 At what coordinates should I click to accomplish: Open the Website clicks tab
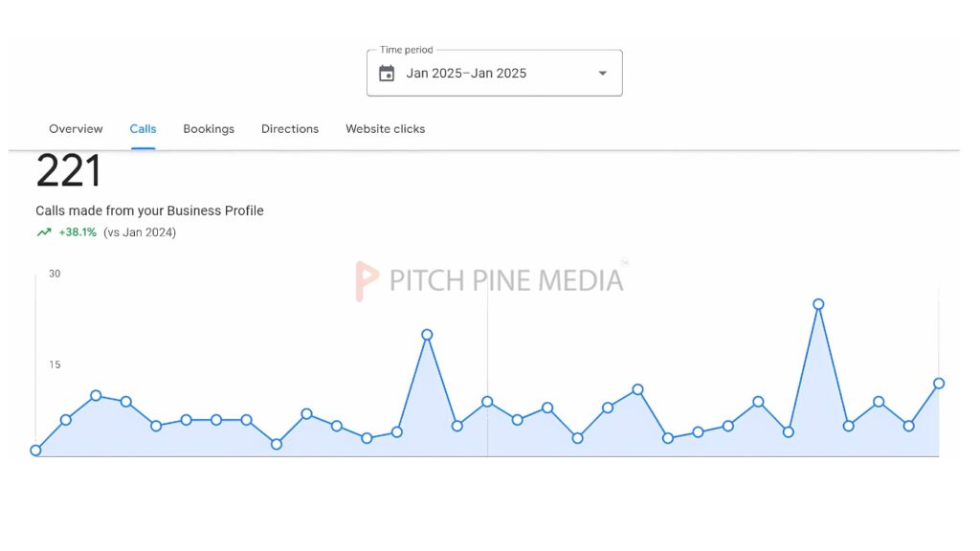(x=385, y=129)
